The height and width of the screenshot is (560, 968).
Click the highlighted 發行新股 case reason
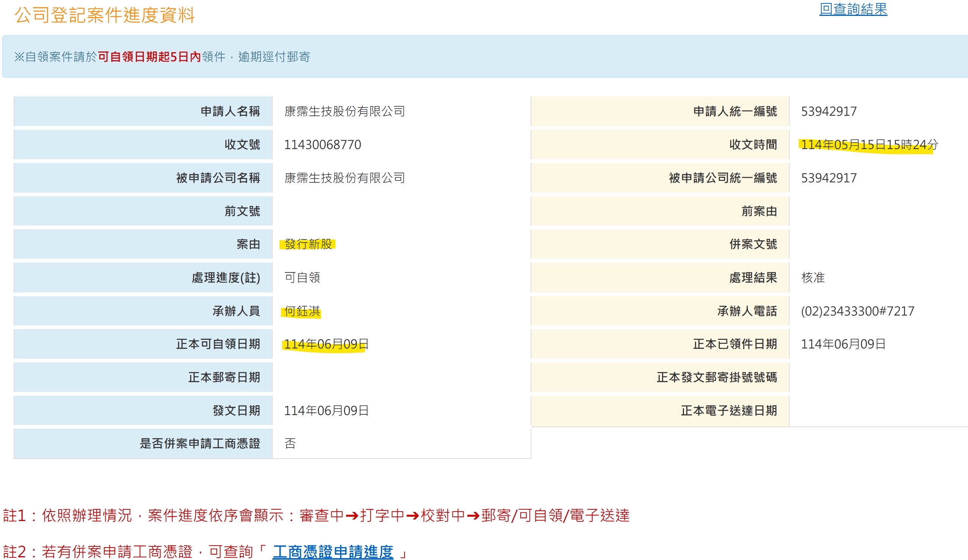tap(308, 244)
